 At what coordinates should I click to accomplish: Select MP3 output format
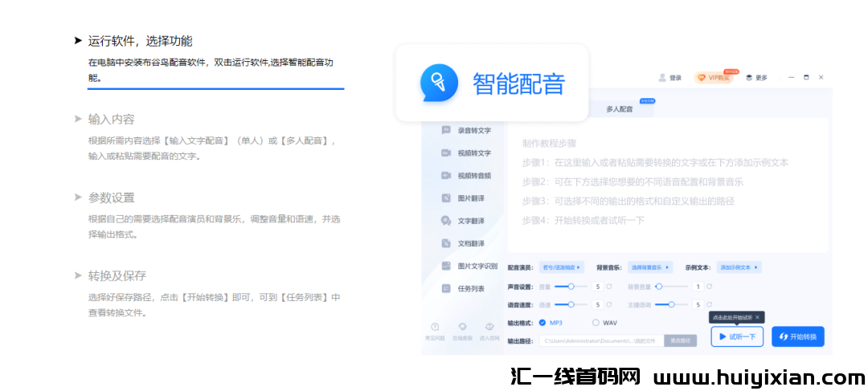pyautogui.click(x=551, y=323)
